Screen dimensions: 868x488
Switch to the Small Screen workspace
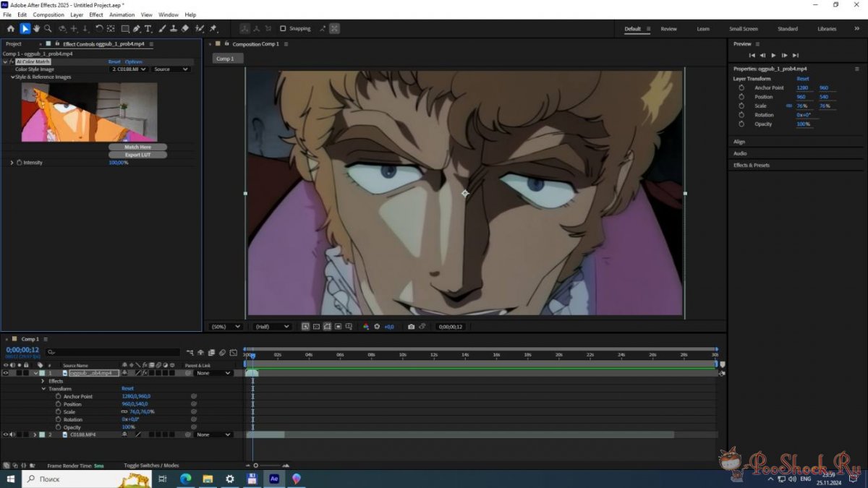click(744, 29)
